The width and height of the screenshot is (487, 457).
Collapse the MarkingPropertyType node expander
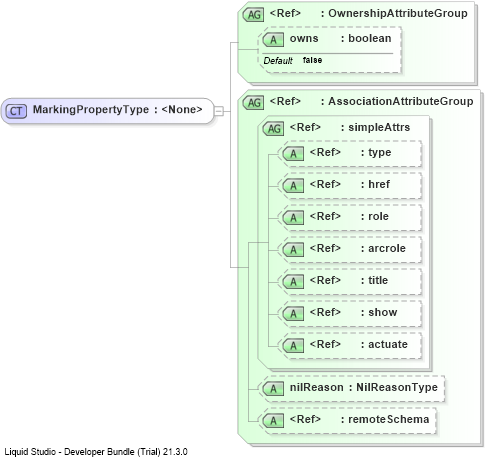pyautogui.click(x=219, y=111)
